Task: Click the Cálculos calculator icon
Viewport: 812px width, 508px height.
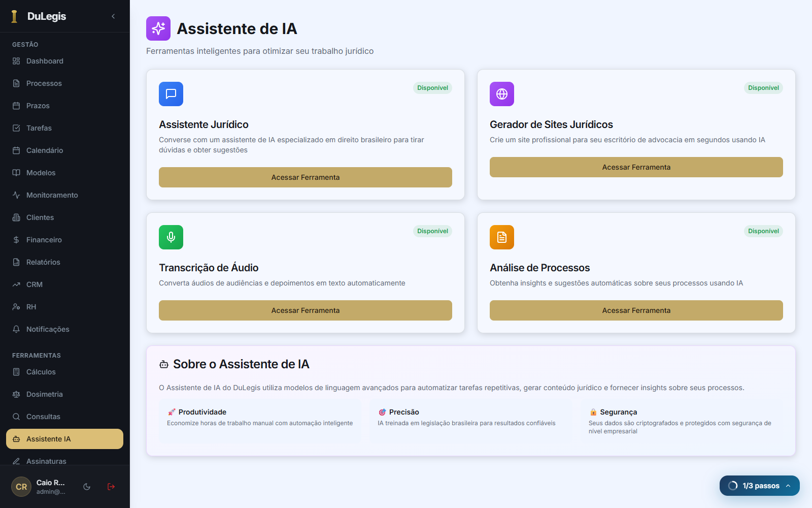Action: [16, 372]
